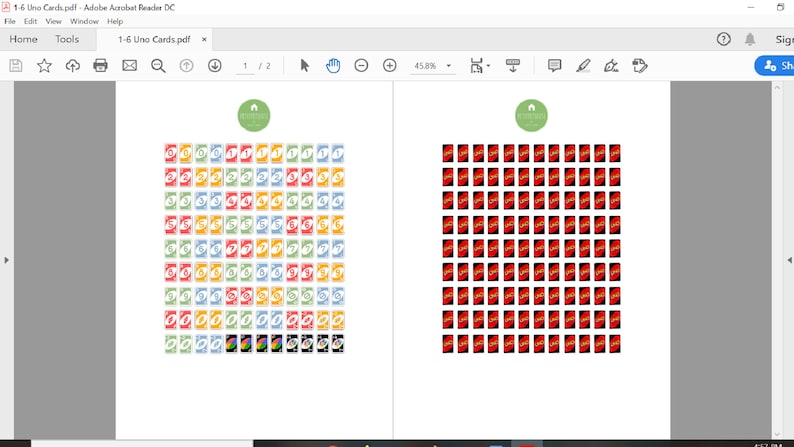Go to the next page arrow

click(x=215, y=65)
